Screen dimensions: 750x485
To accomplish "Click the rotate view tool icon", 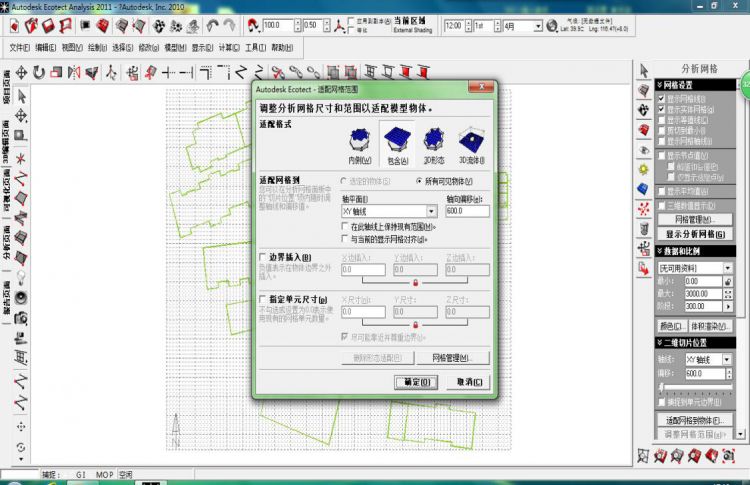I will tap(38, 72).
